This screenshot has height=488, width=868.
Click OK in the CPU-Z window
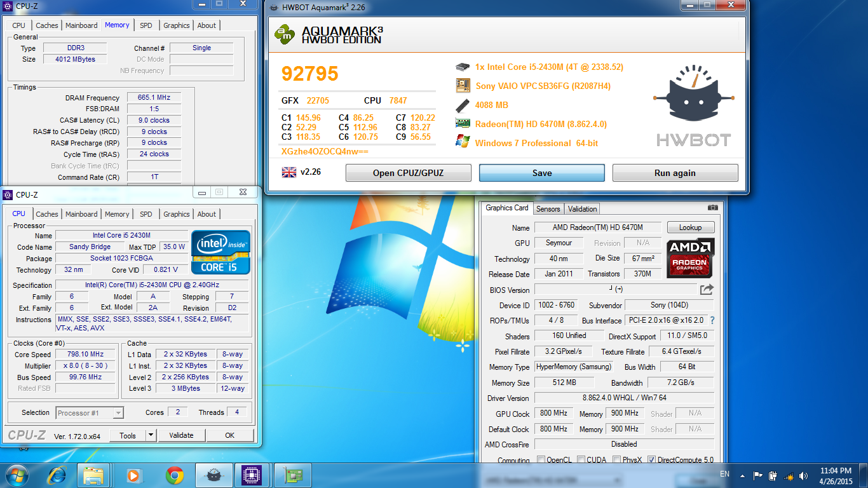pos(230,435)
